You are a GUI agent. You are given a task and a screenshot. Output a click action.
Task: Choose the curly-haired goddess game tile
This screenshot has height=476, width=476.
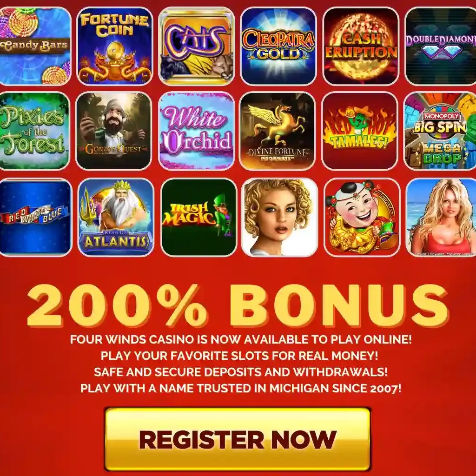point(279,218)
